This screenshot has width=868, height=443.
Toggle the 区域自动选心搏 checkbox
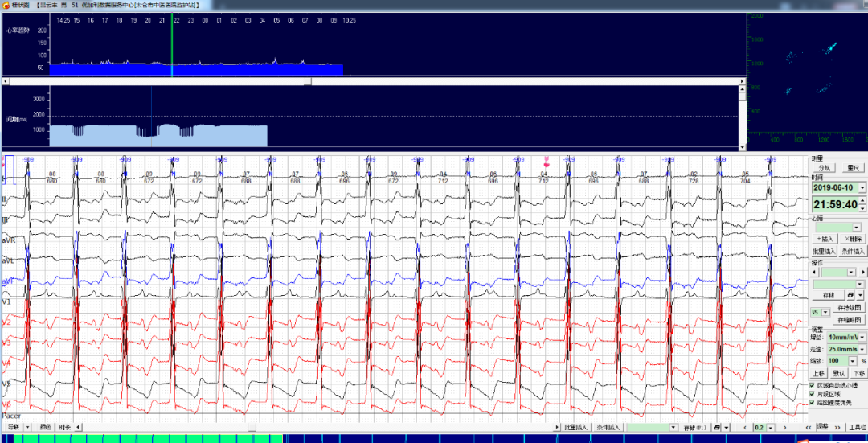813,385
